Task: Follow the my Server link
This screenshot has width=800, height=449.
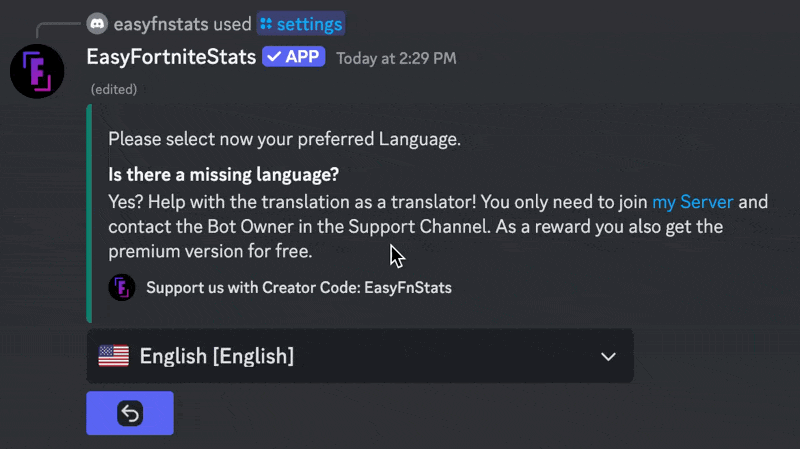Action: coord(692,202)
